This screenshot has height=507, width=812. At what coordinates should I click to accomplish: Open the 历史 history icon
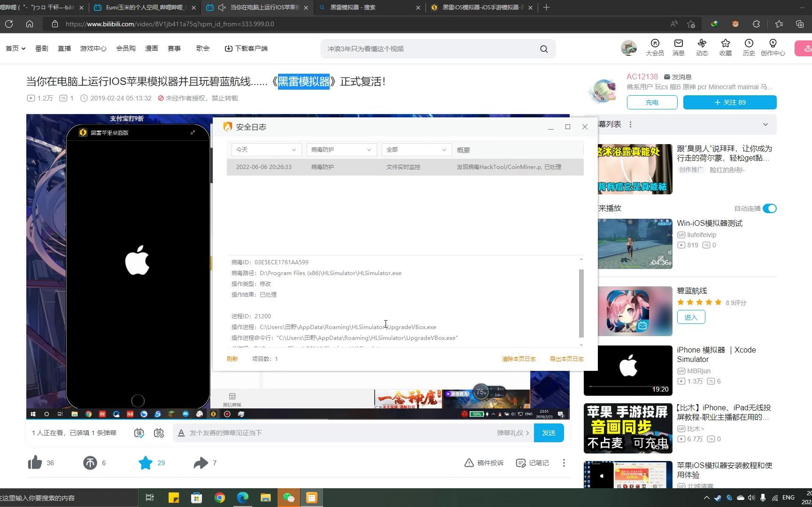click(x=749, y=43)
